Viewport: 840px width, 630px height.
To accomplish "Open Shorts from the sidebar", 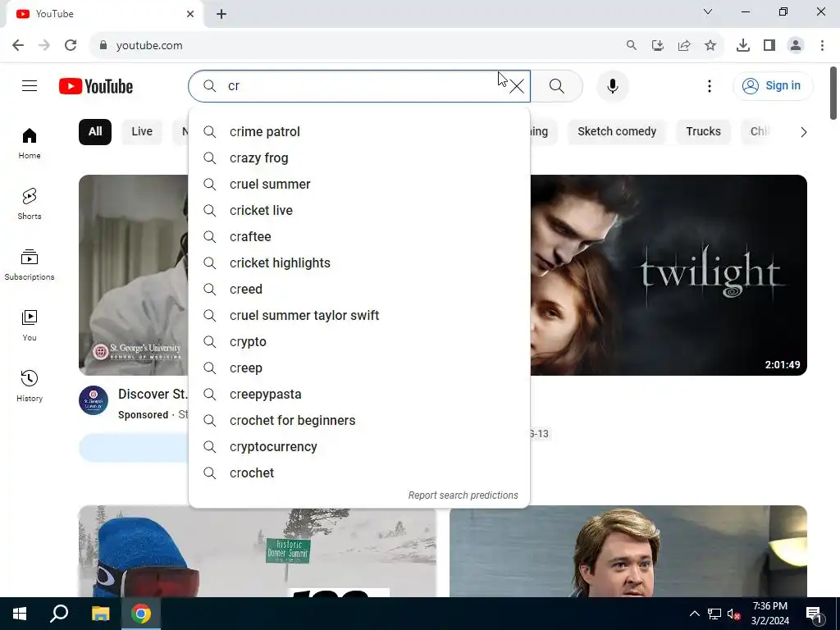I will point(30,204).
